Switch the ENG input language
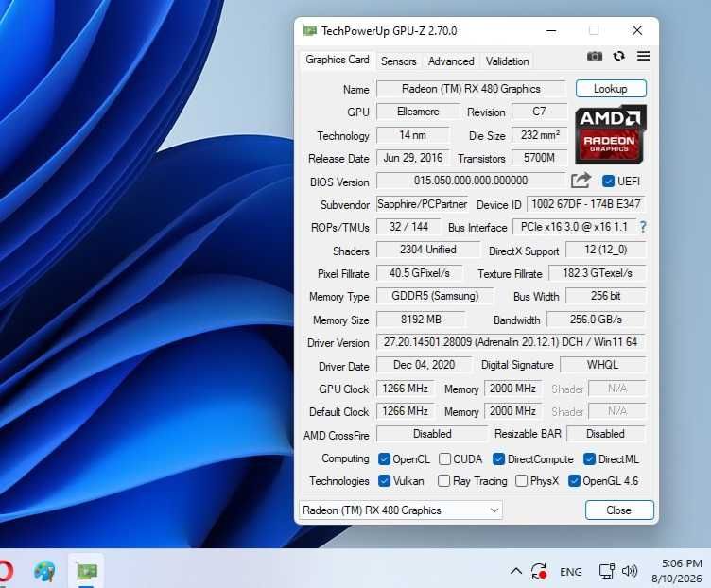Viewport: 711px width, 588px height. [570, 572]
